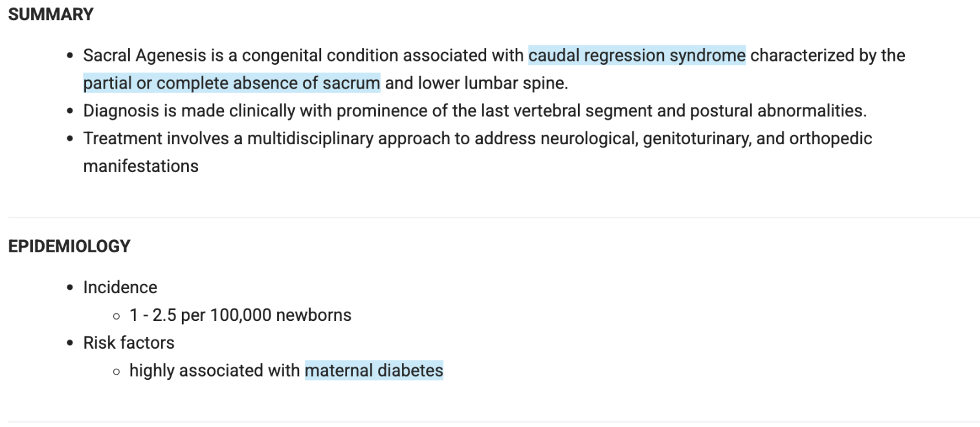Click the phrase highly associated with
The height and width of the screenshot is (427, 980).
pos(214,371)
